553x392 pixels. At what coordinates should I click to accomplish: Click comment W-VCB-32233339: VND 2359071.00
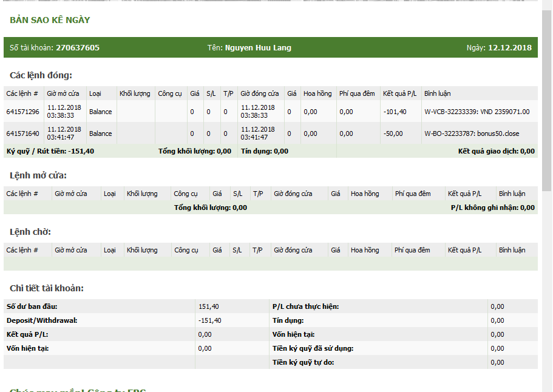pyautogui.click(x=477, y=112)
